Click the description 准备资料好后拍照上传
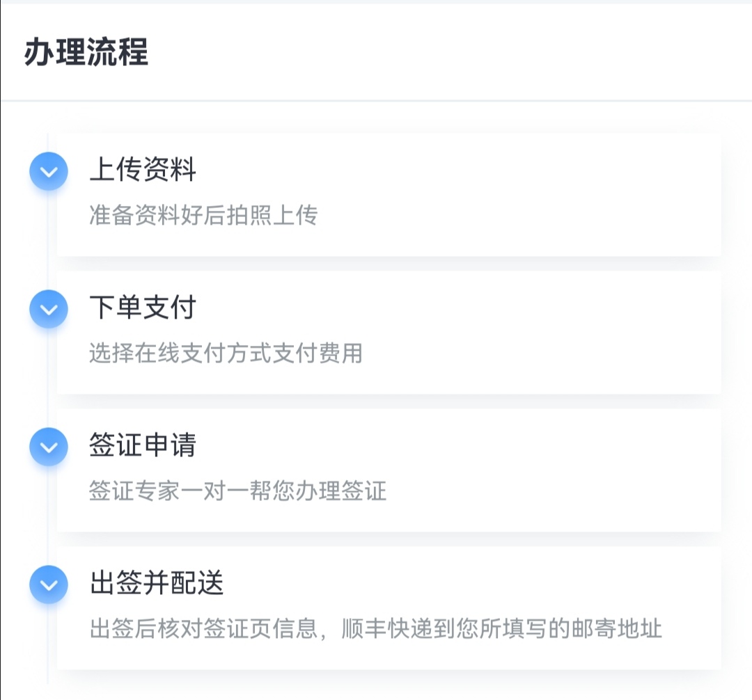 (x=203, y=214)
